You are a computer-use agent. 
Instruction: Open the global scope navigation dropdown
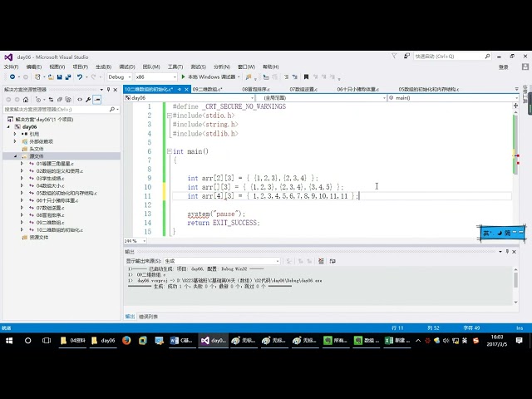point(322,98)
